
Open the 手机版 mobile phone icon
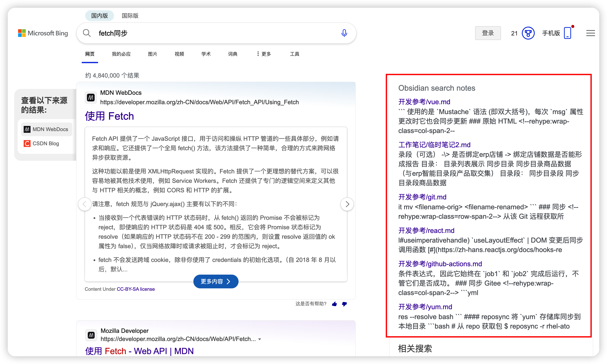click(567, 33)
